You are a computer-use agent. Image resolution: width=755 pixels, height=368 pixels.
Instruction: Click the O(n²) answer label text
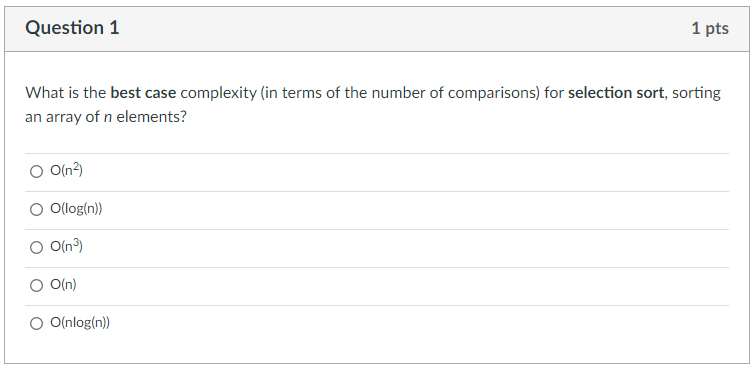(66, 171)
